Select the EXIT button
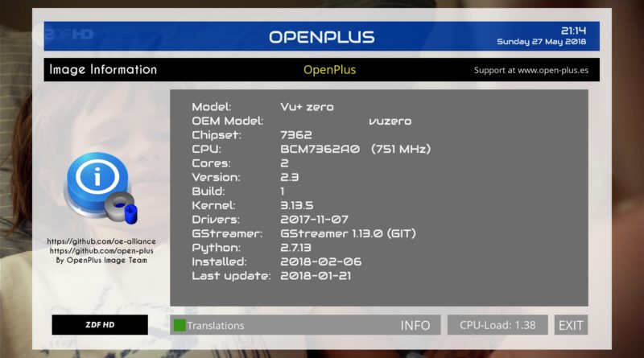 pos(571,325)
